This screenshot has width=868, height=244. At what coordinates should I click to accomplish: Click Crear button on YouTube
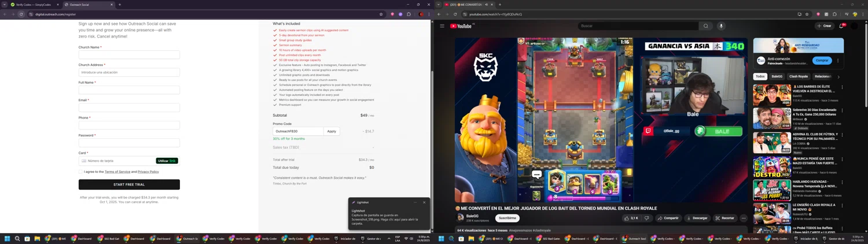pos(824,26)
